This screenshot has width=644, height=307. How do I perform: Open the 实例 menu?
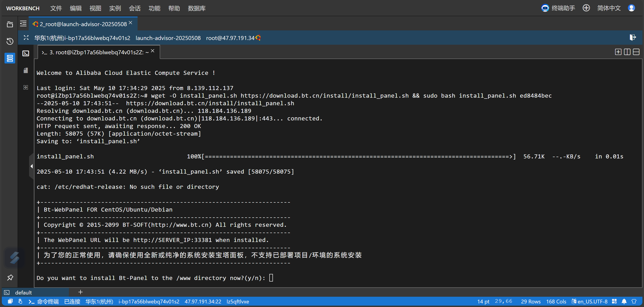115,8
